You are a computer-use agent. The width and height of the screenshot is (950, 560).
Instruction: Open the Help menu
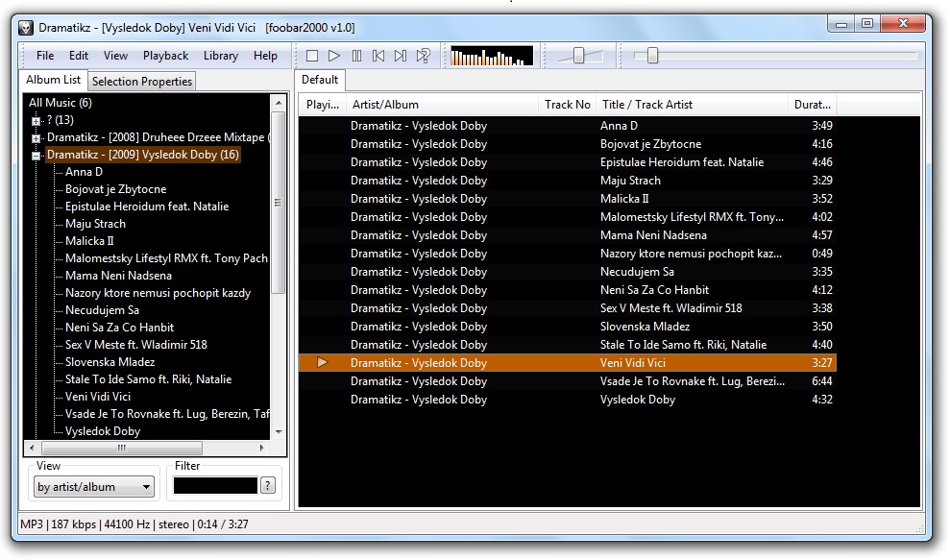pos(265,56)
